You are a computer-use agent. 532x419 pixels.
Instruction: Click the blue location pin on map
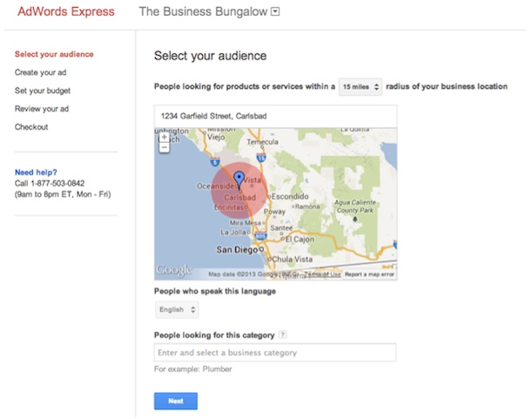[239, 180]
